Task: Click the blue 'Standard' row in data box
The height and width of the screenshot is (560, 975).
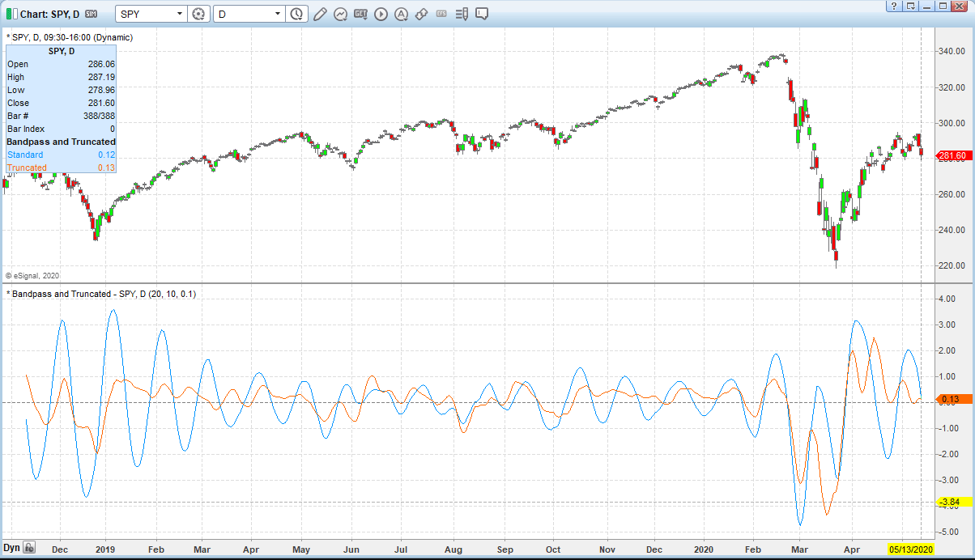Action: point(62,155)
